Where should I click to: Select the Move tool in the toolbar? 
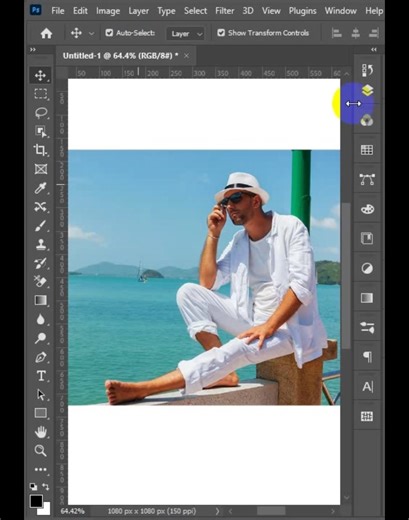pos(40,75)
